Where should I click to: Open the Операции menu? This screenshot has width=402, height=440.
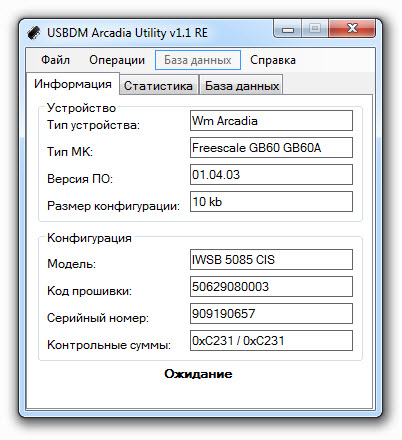(x=117, y=60)
